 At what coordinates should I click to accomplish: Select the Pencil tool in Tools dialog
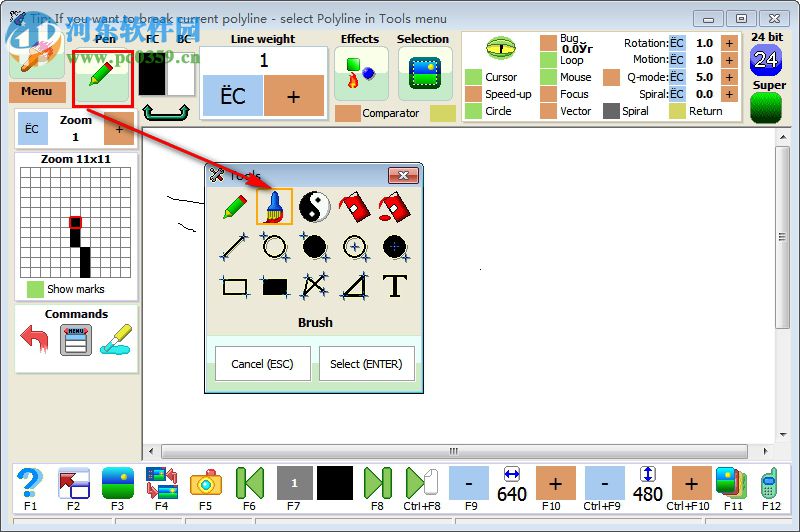[x=235, y=207]
